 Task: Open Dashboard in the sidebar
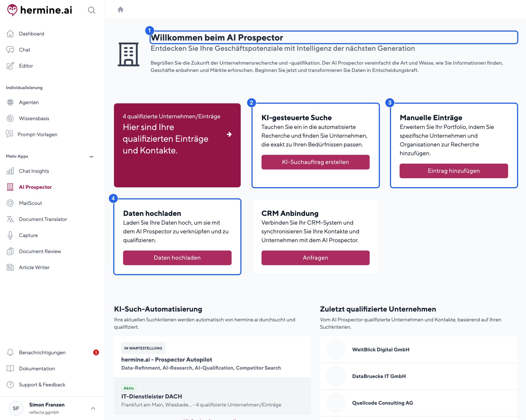click(x=32, y=34)
